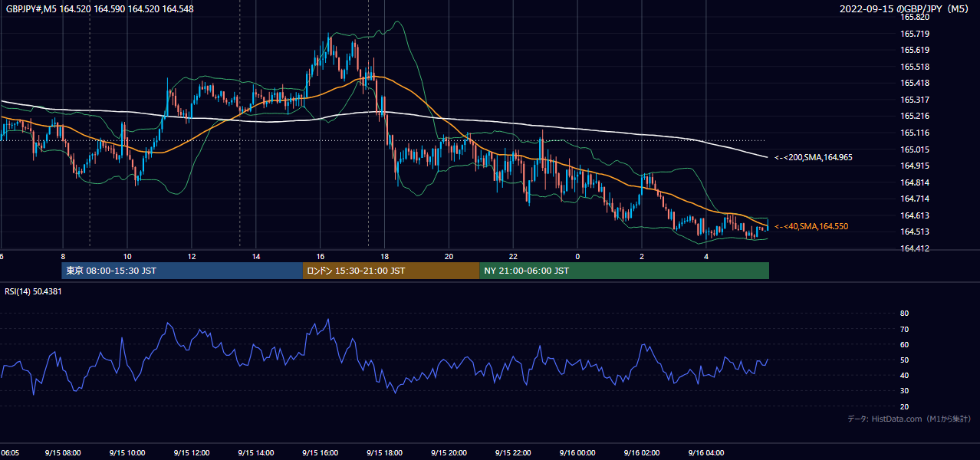The image size is (980, 460).
Task: Click price axis label 165.719
Action: coord(915,34)
